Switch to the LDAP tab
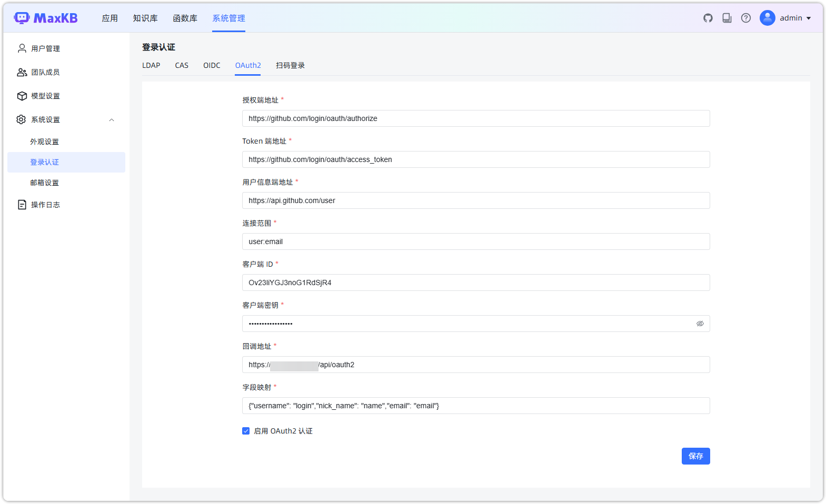The image size is (826, 504). point(151,65)
